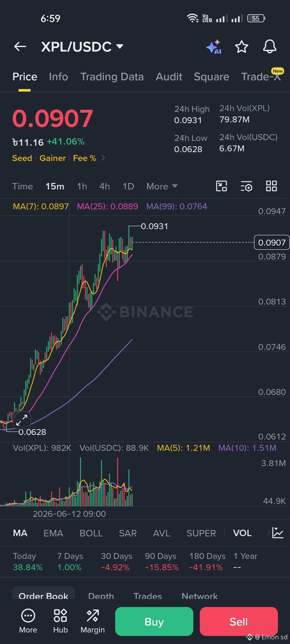Expand tags chevron next to Fee %

click(103, 158)
